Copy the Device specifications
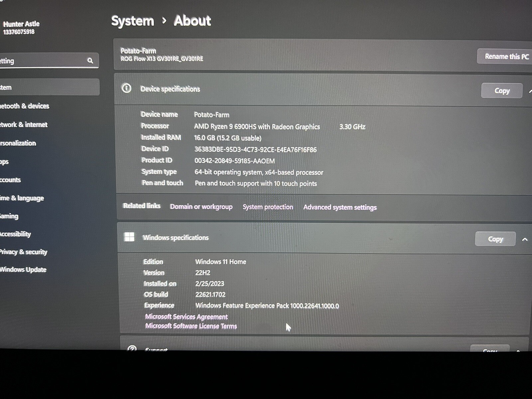Screen dimensions: 532x399 pos(501,90)
